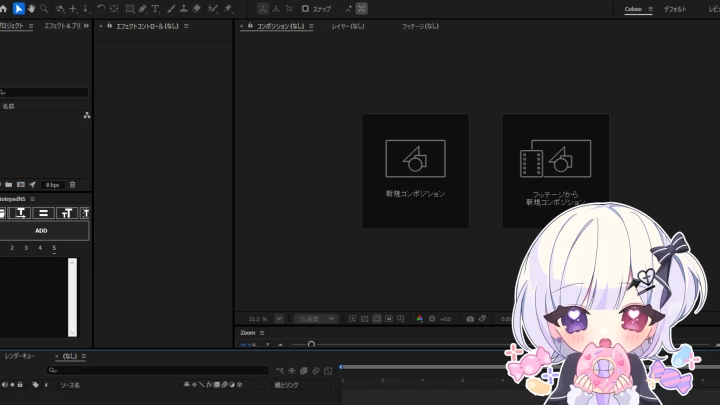This screenshot has width=720, height=405.
Task: Toggle the highlighted snap features icon
Action: pyautogui.click(x=362, y=9)
